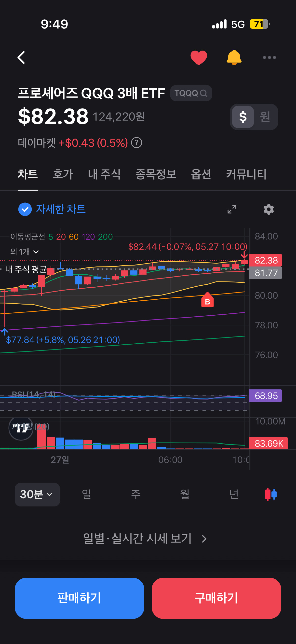Tap the TQQQ ticker search chip
296x644 pixels.
click(x=191, y=93)
